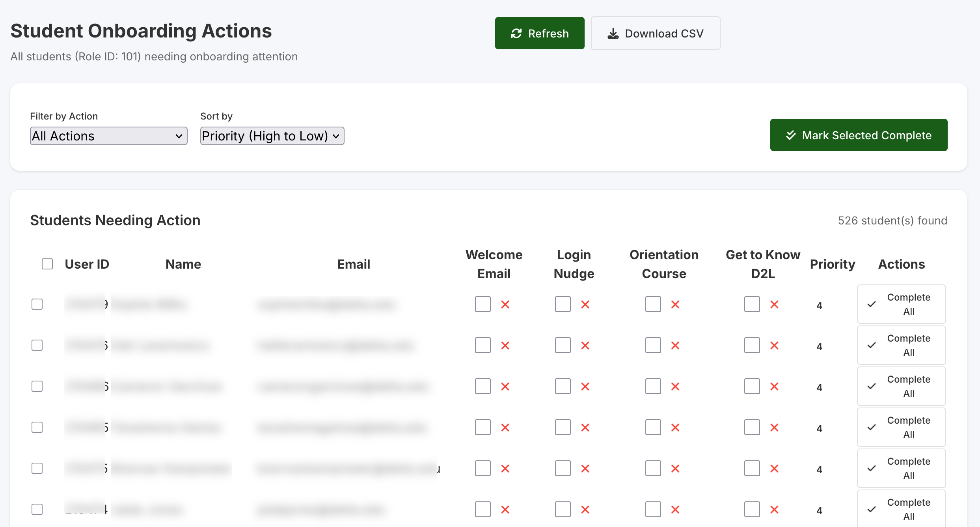Click the refresh arrows icon
Screen dimensions: 980x527
[516, 34]
